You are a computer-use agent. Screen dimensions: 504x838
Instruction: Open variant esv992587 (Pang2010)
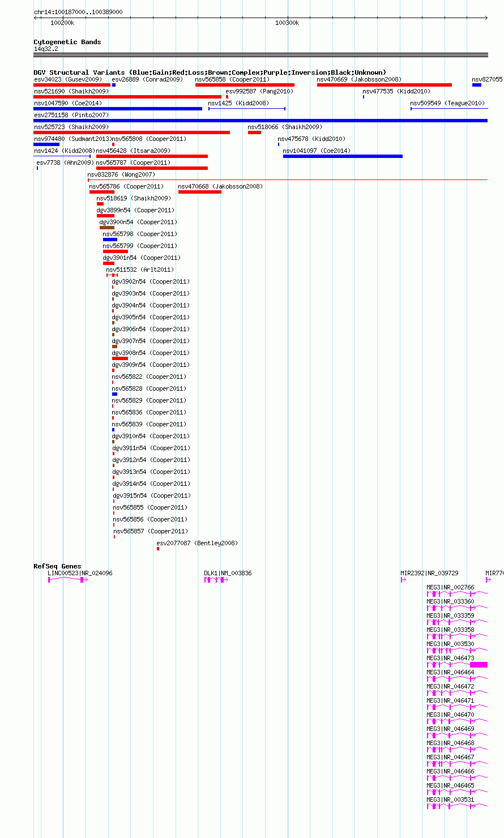(x=259, y=91)
